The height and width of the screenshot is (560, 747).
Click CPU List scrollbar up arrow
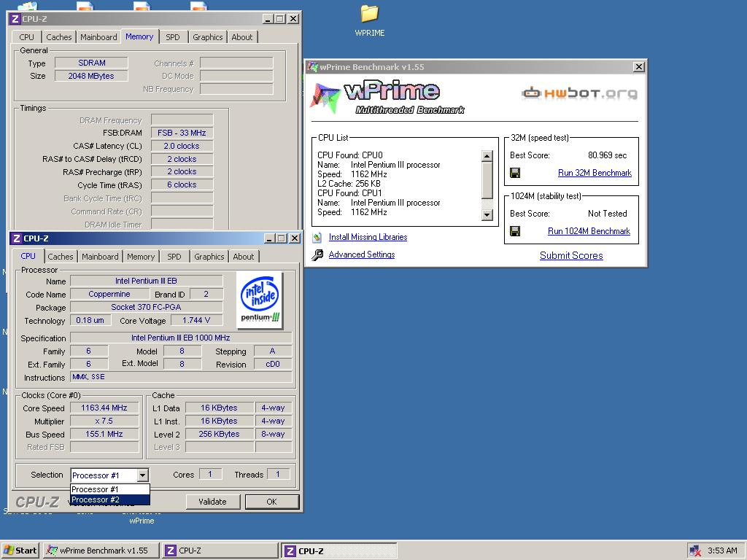click(x=487, y=156)
